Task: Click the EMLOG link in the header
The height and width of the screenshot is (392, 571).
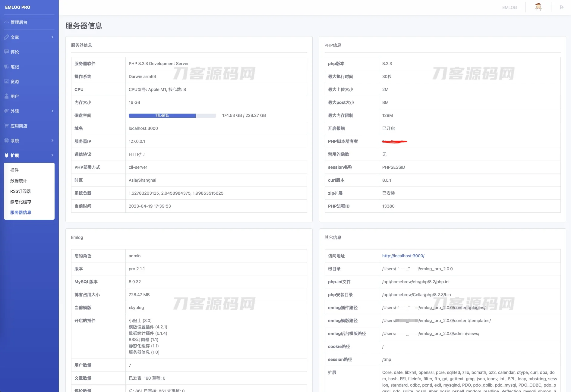Action: [509, 7]
